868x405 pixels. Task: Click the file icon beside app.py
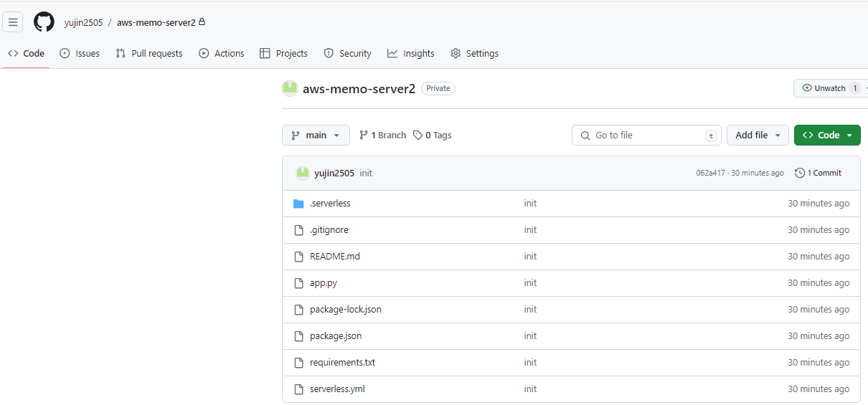[298, 283]
